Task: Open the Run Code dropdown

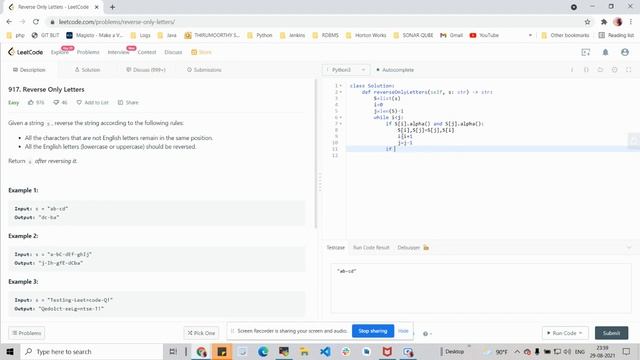Action: [x=565, y=333]
